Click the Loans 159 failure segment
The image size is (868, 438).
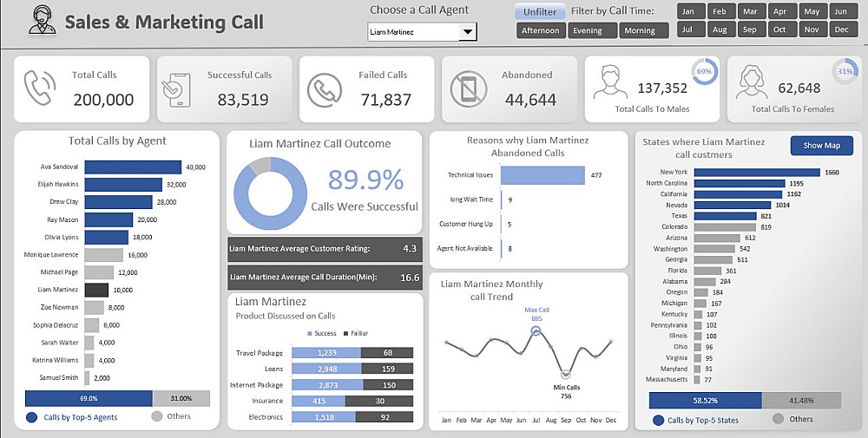coord(387,369)
